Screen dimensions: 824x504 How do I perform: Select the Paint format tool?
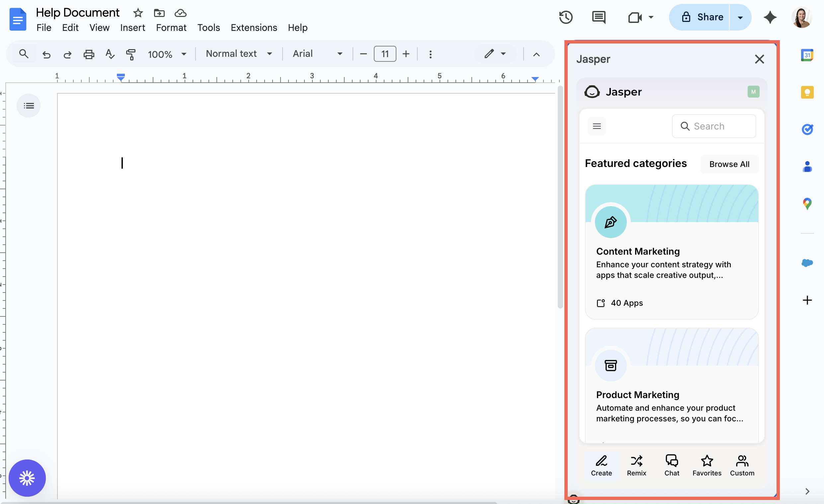click(x=131, y=53)
